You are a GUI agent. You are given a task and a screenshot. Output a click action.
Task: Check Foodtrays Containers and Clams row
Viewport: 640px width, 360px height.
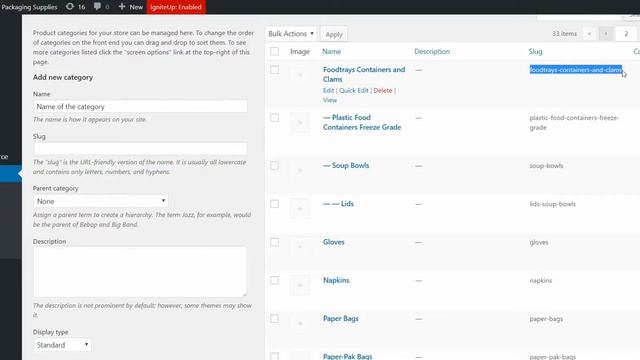tap(274, 69)
